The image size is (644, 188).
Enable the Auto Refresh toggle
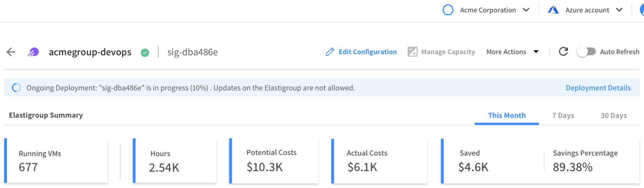click(586, 52)
